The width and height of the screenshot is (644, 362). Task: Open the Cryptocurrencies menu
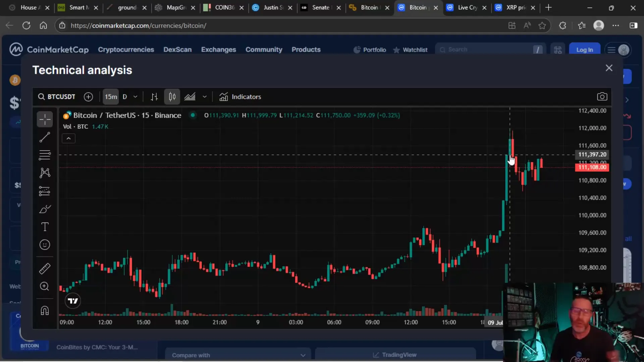[x=126, y=50]
